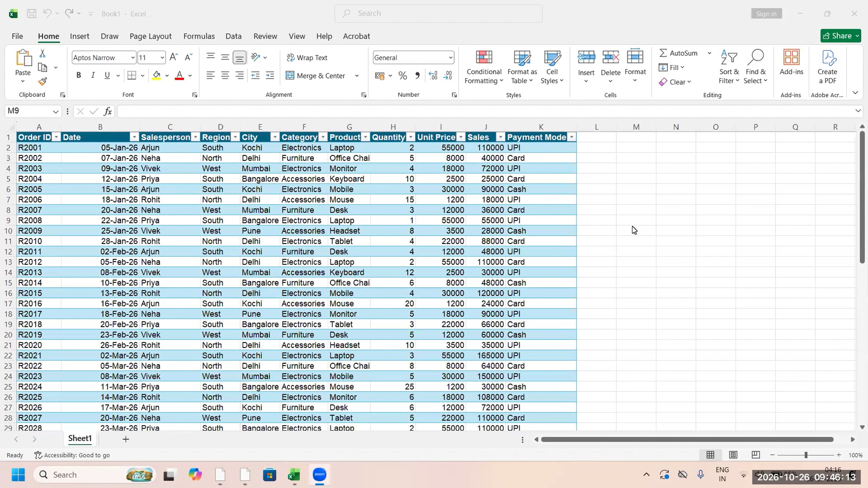
Task: Toggle Wrap Text
Action: click(307, 57)
